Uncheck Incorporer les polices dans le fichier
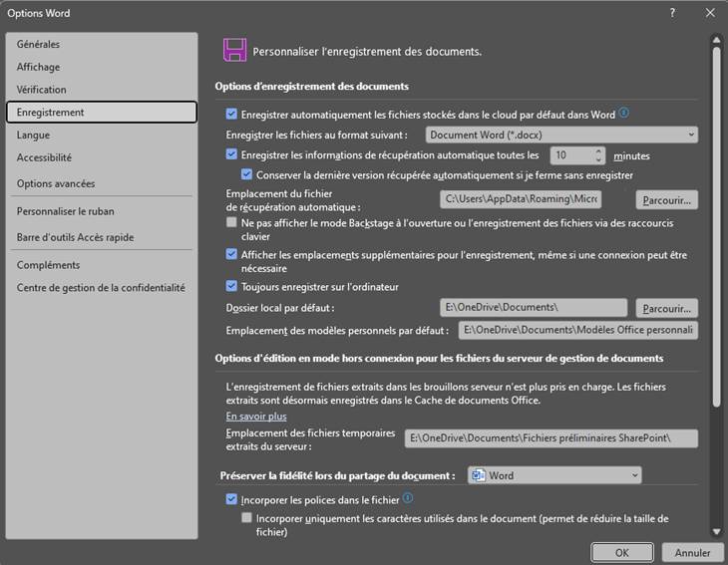This screenshot has height=565, width=728. click(x=232, y=499)
